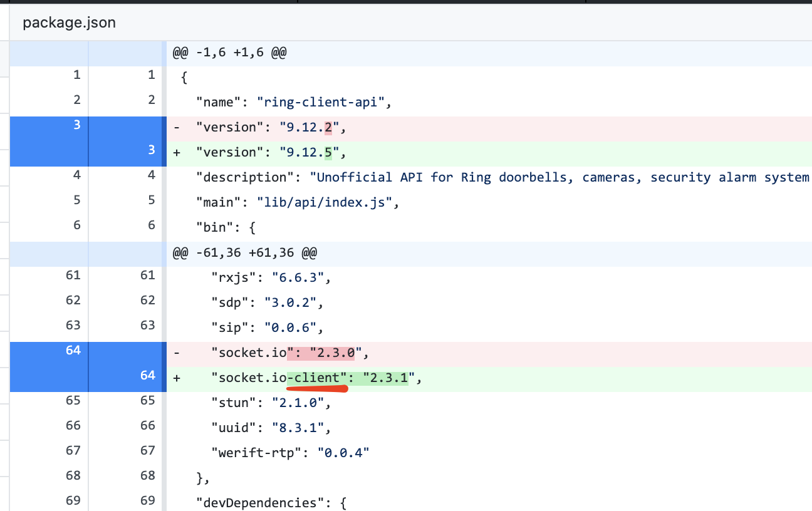Click the highlighted new-side line number 3
This screenshot has height=511, width=812.
(152, 150)
